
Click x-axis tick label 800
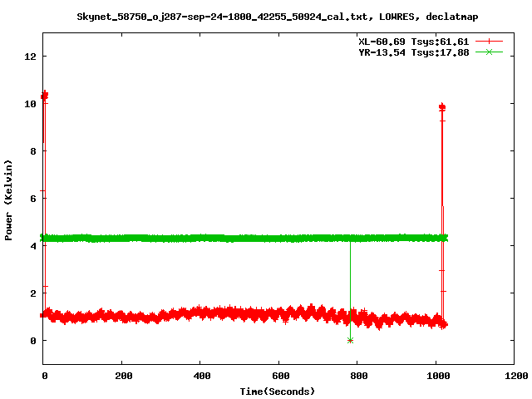point(358,376)
